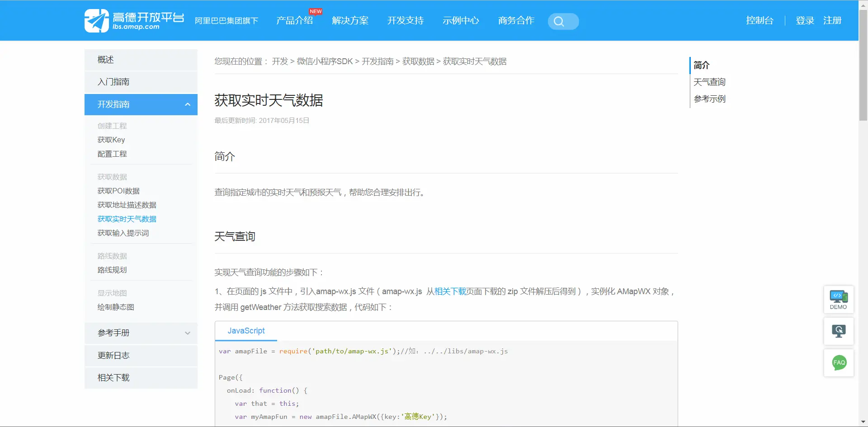
Task: Select 获取Key in the sidebar
Action: (111, 140)
